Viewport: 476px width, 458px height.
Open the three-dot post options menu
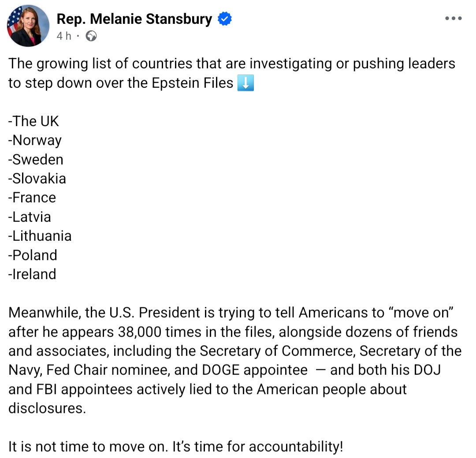tap(453, 19)
